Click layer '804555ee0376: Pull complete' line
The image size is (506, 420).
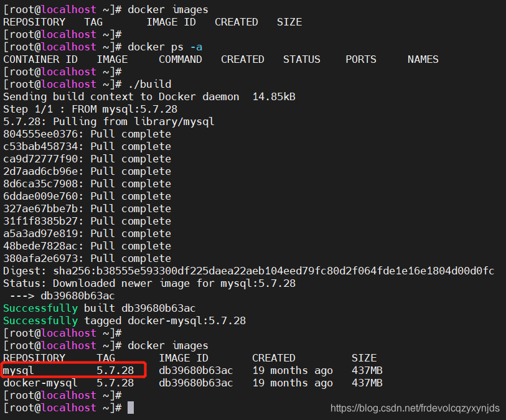click(87, 134)
